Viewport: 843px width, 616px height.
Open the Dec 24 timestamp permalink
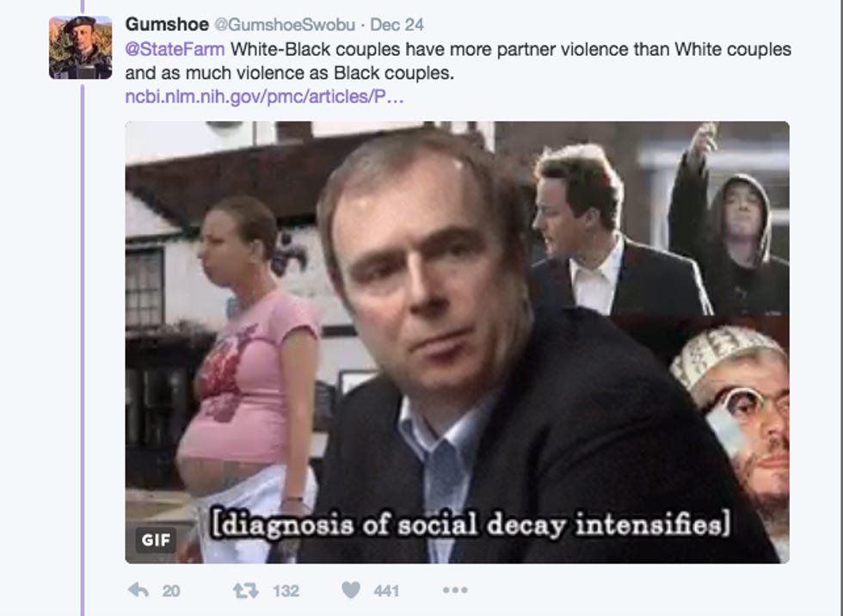pos(397,25)
